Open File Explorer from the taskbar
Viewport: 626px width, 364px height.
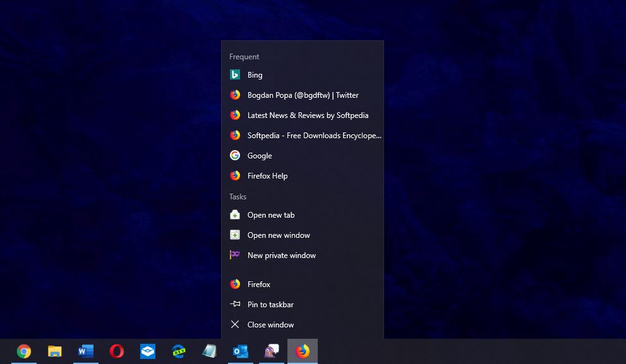click(x=55, y=351)
